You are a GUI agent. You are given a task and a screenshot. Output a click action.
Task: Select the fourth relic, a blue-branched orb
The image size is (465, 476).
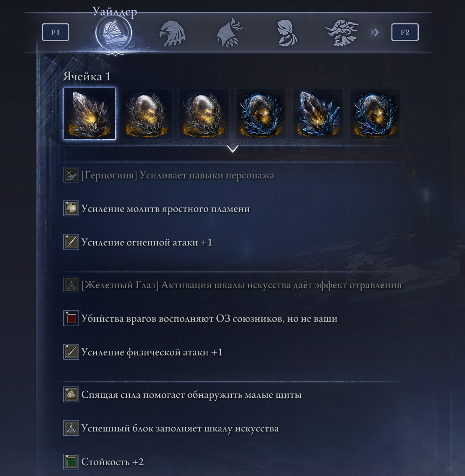click(261, 113)
